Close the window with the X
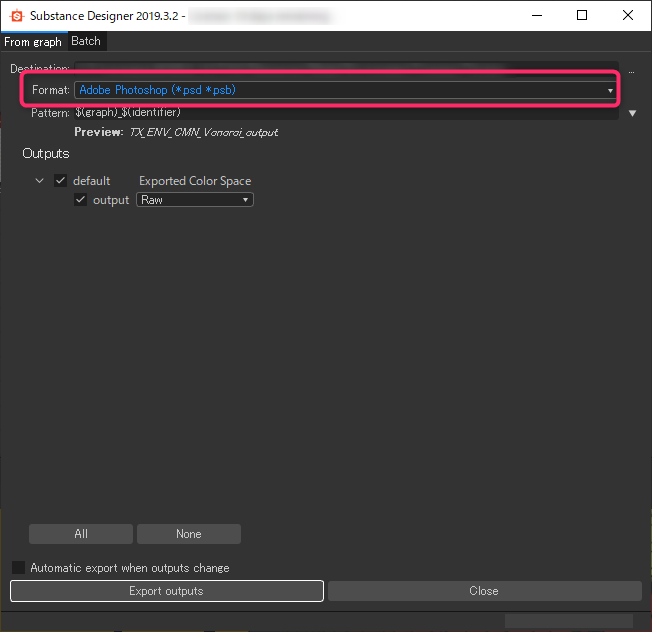 [627, 15]
